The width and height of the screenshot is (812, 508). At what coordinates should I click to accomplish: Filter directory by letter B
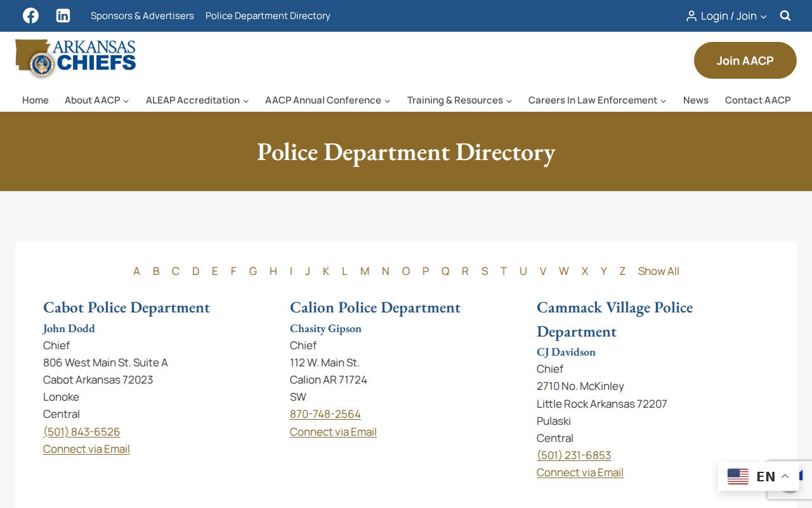pyautogui.click(x=156, y=271)
